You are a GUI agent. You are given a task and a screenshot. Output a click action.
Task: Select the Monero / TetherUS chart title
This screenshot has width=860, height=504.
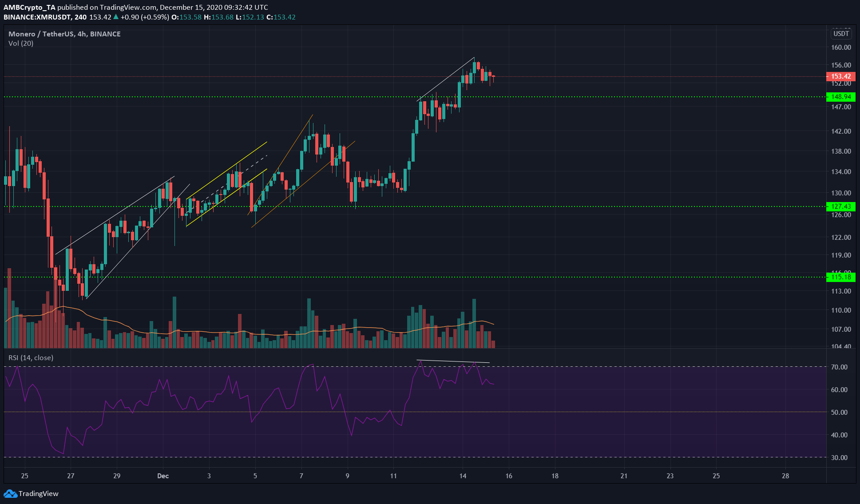(64, 34)
